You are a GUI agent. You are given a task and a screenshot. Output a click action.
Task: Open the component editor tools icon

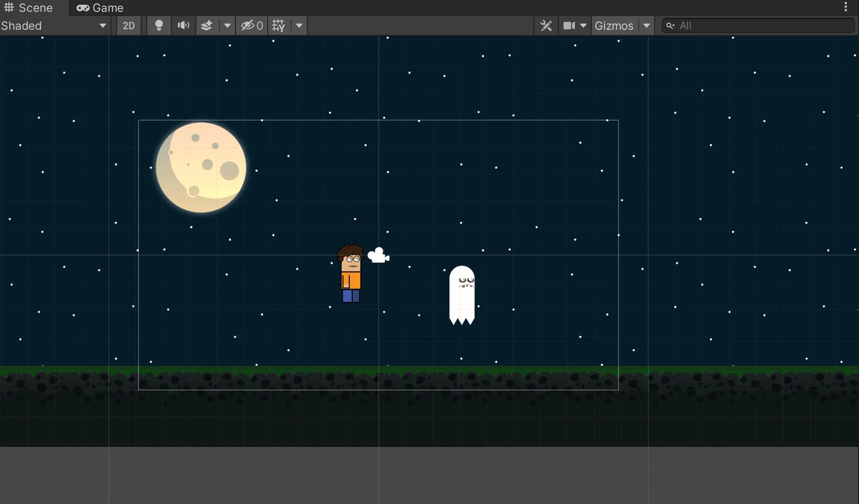pyautogui.click(x=546, y=25)
